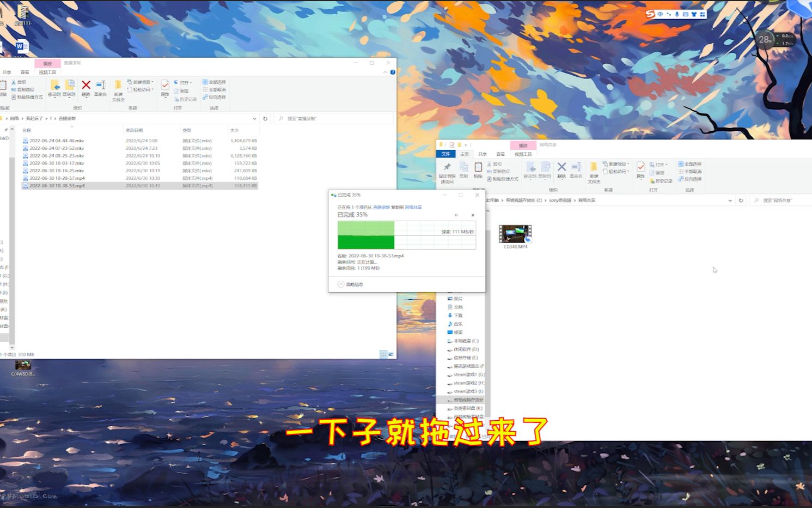Click Invert selection (反向选择) in the left Explorer ribbon

[214, 97]
